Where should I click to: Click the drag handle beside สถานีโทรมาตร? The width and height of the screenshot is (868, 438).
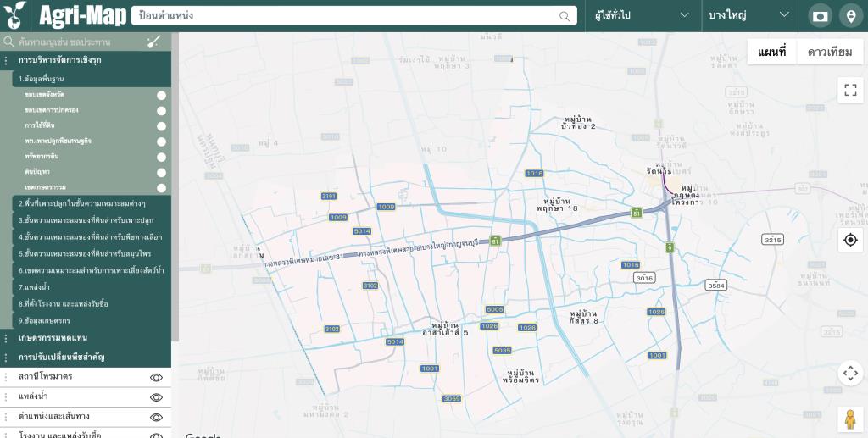tap(6, 377)
